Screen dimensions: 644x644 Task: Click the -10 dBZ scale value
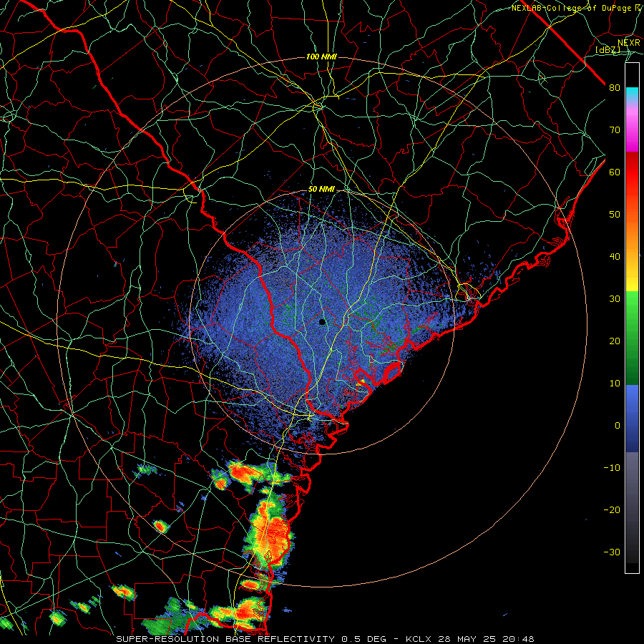tap(612, 468)
